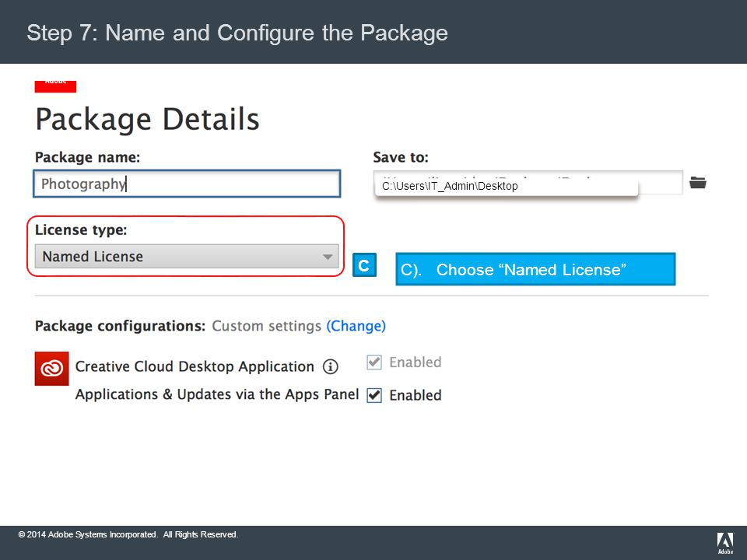Click the 'Custom settings' text
Image resolution: width=747 pixels, height=560 pixels.
pos(266,326)
